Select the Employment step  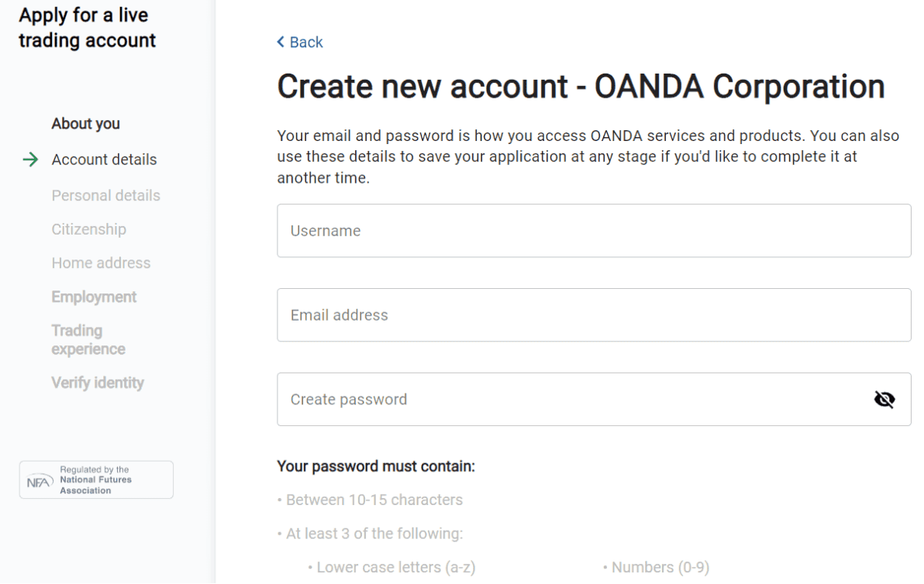[x=94, y=297]
